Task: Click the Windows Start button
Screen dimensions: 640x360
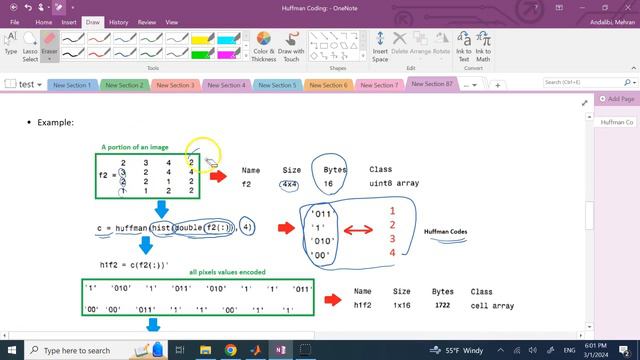Action: click(12, 350)
